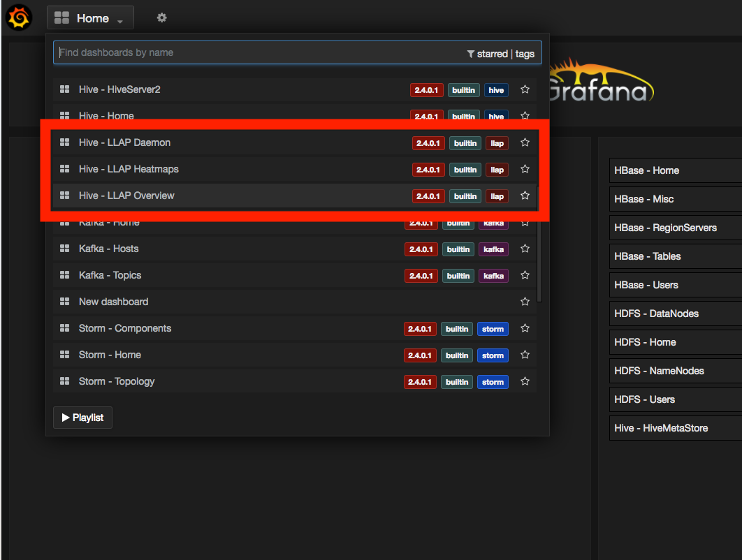Filter dashboards by tags

pyautogui.click(x=525, y=52)
